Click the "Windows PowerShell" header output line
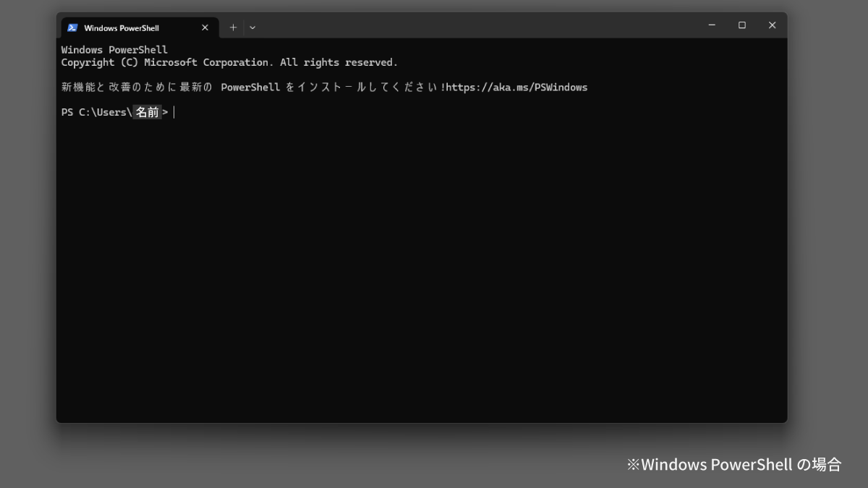Viewport: 868px width, 488px height. coord(114,50)
